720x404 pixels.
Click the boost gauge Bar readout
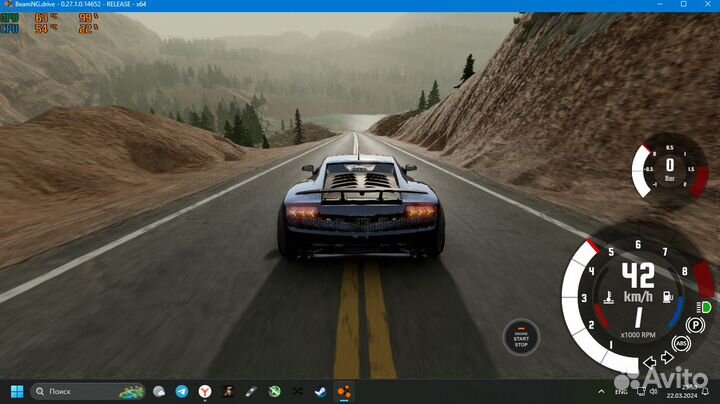click(x=670, y=168)
